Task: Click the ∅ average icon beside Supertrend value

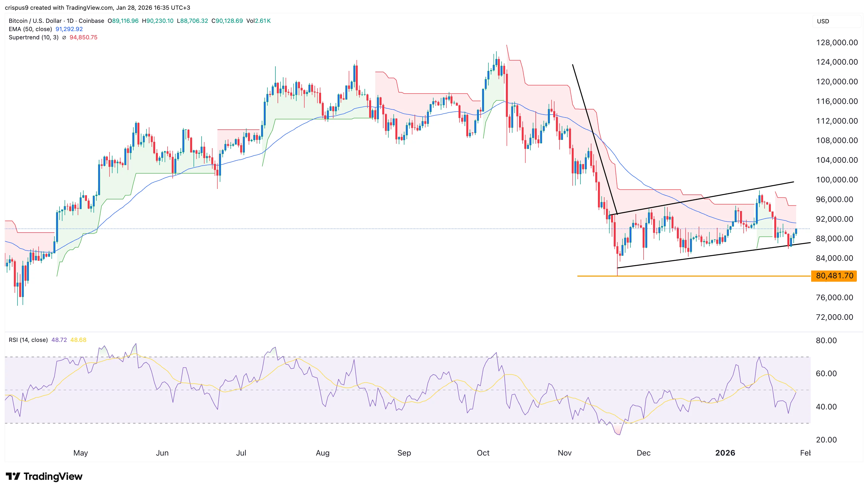Action: click(64, 37)
